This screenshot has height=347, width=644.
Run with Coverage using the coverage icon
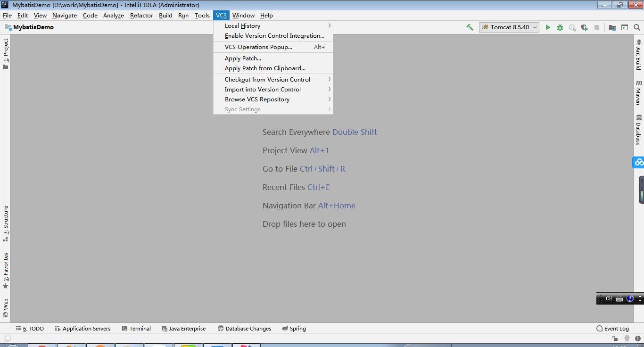click(x=572, y=27)
